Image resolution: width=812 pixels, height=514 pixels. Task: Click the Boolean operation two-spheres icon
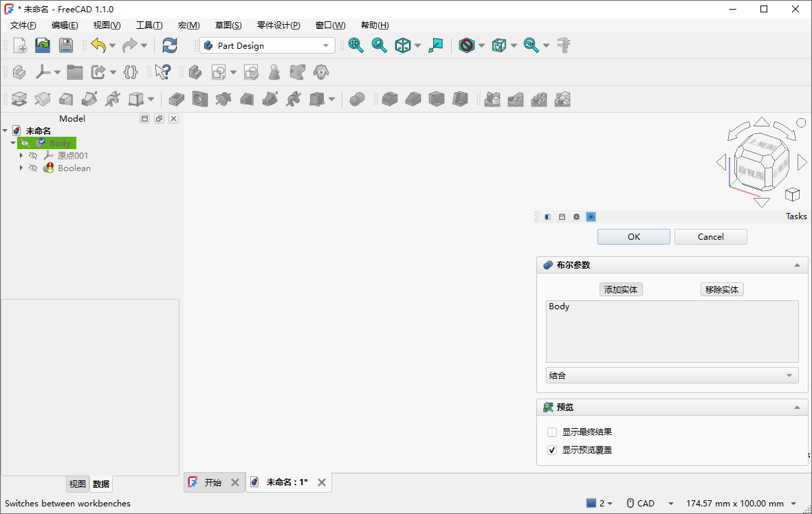click(357, 100)
